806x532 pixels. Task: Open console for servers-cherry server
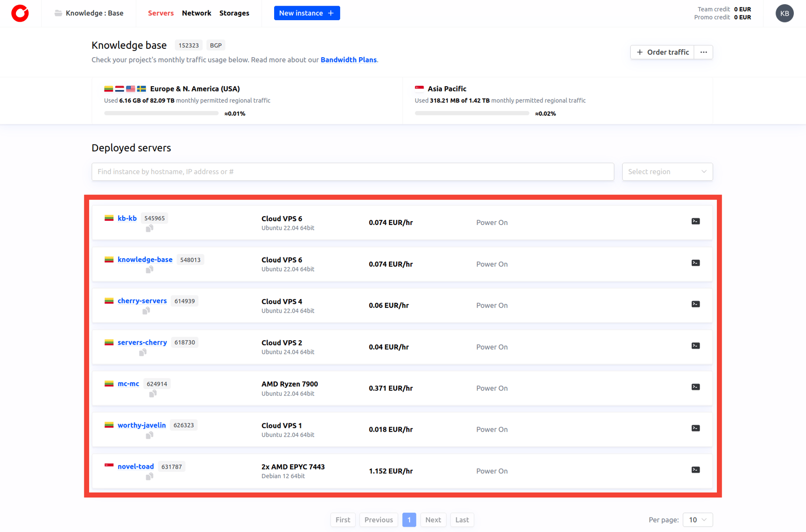click(695, 346)
